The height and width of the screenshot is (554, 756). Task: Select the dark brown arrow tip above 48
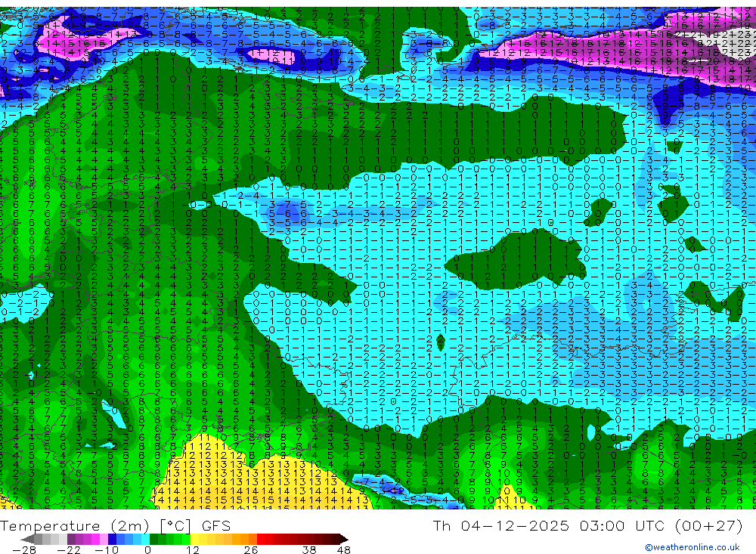pos(344,539)
